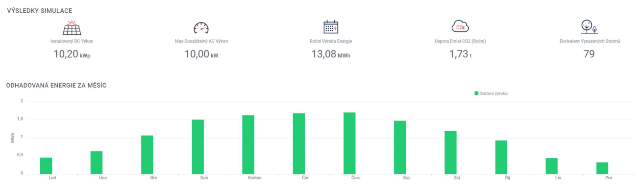Select the Srp bar in the chart
Image resolution: width=644 pixels, height=191 pixels.
point(400,147)
